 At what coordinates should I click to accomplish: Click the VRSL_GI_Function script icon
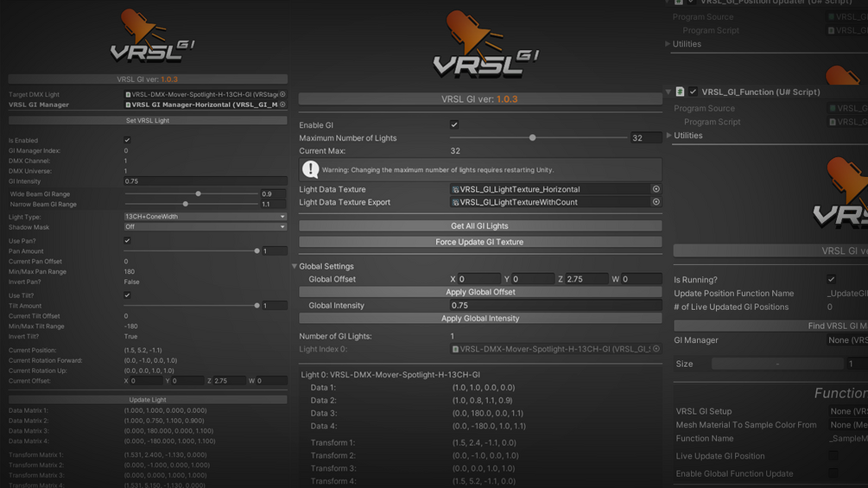(680, 92)
